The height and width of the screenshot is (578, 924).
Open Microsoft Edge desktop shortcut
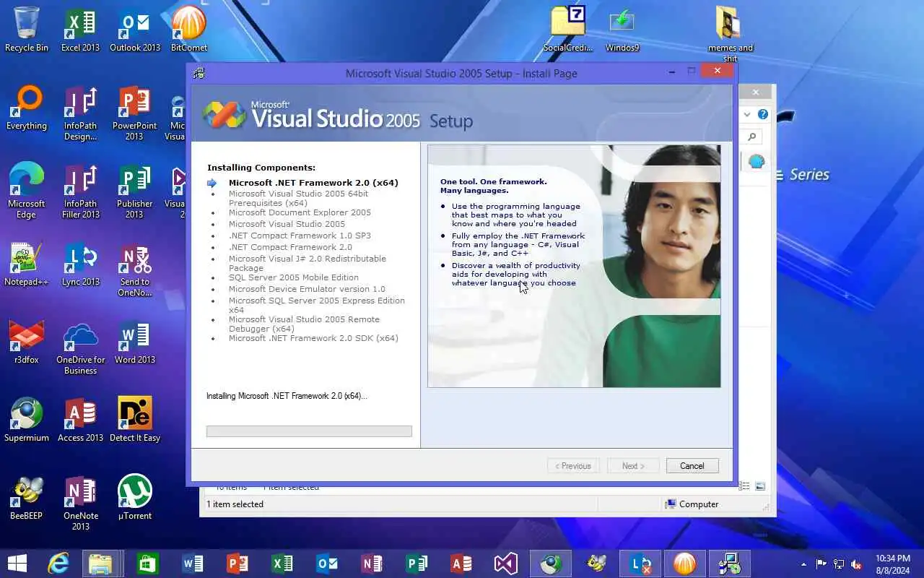click(26, 191)
